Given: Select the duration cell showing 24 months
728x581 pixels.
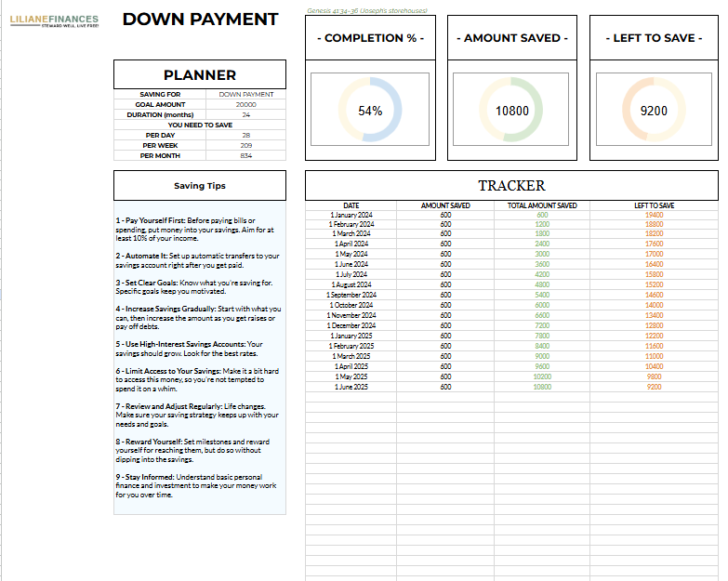Looking at the screenshot, I should (x=246, y=115).
